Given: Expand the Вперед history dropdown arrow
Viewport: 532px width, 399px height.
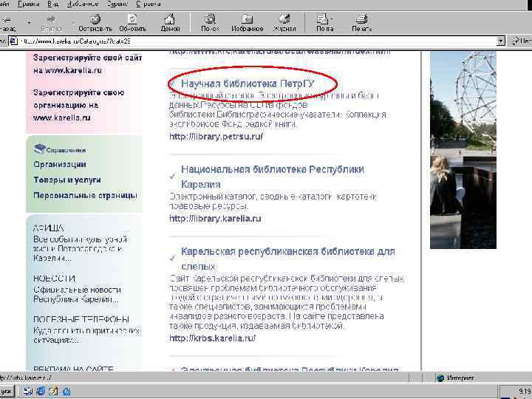Looking at the screenshot, I should pos(73,23).
